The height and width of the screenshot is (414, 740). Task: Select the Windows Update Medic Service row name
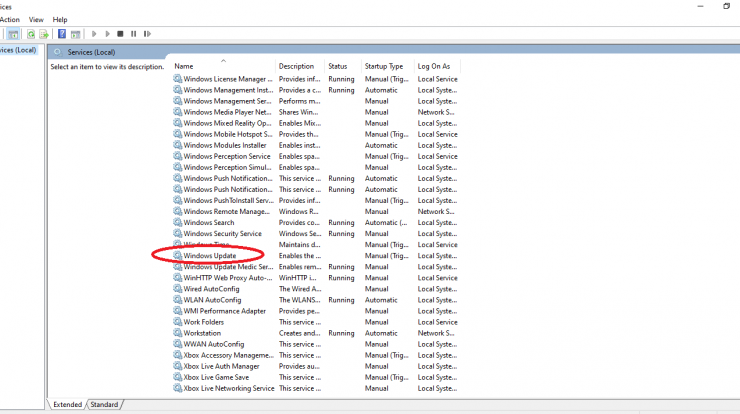click(x=228, y=267)
